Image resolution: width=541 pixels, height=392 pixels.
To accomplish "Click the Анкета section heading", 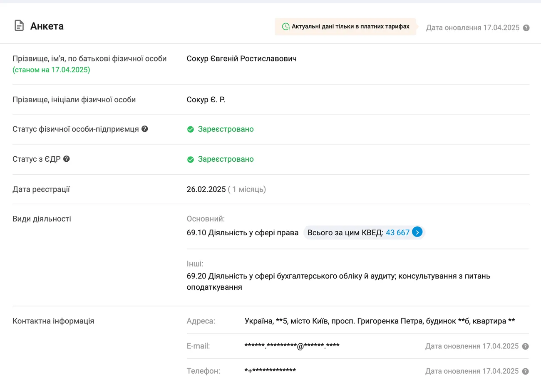I will coord(47,26).
